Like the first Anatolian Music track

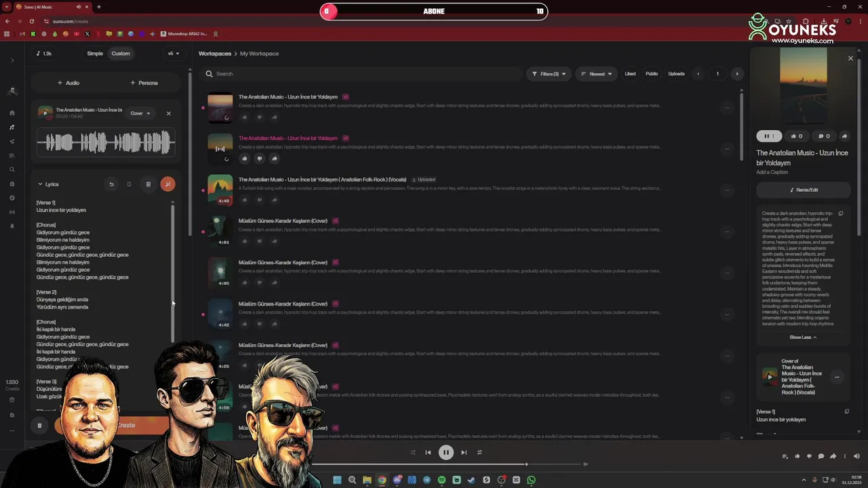[x=245, y=117]
